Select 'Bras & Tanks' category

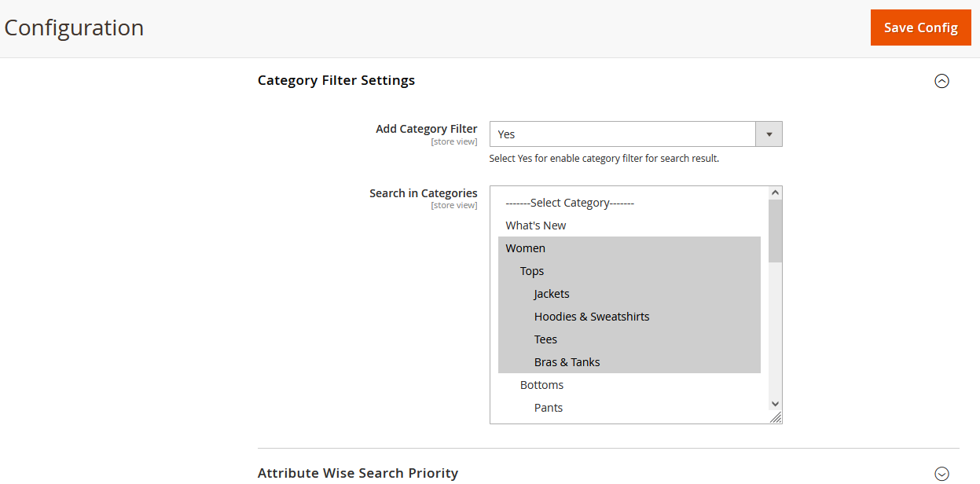tap(567, 361)
